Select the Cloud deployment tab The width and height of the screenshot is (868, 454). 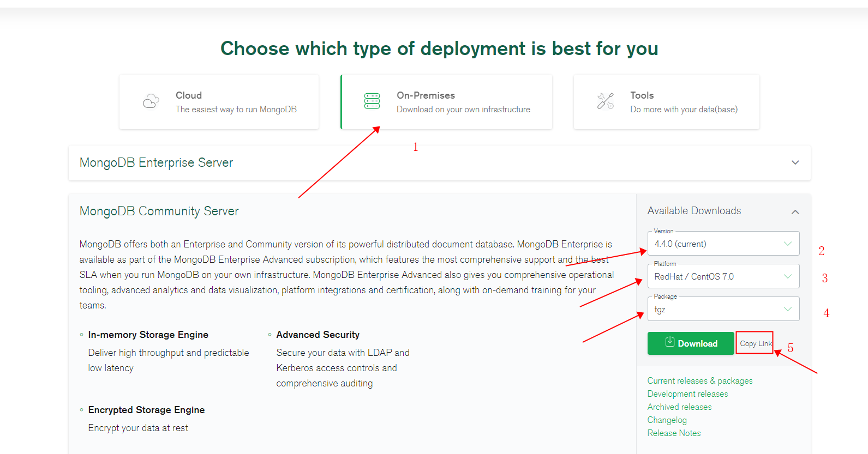(219, 102)
